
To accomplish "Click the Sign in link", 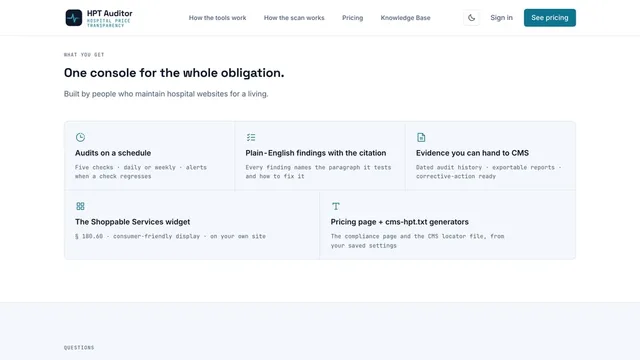I will pyautogui.click(x=501, y=18).
